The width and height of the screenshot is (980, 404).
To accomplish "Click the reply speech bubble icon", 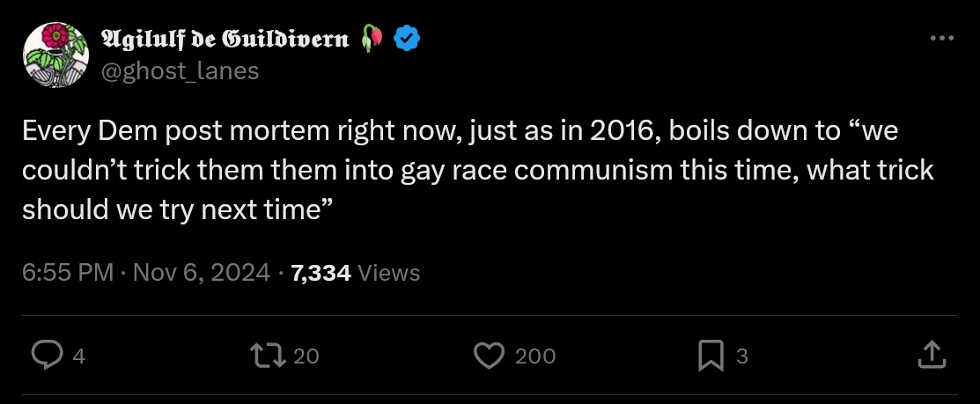I will pyautogui.click(x=46, y=355).
